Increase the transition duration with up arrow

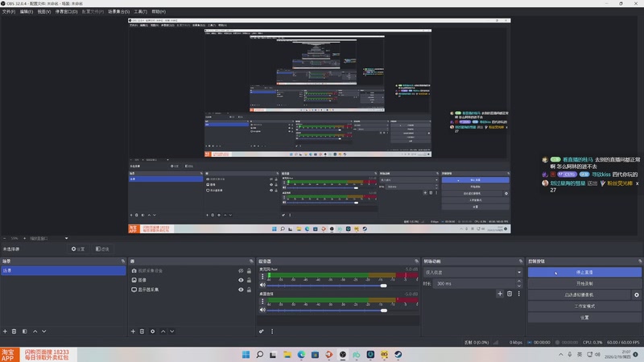519,281
